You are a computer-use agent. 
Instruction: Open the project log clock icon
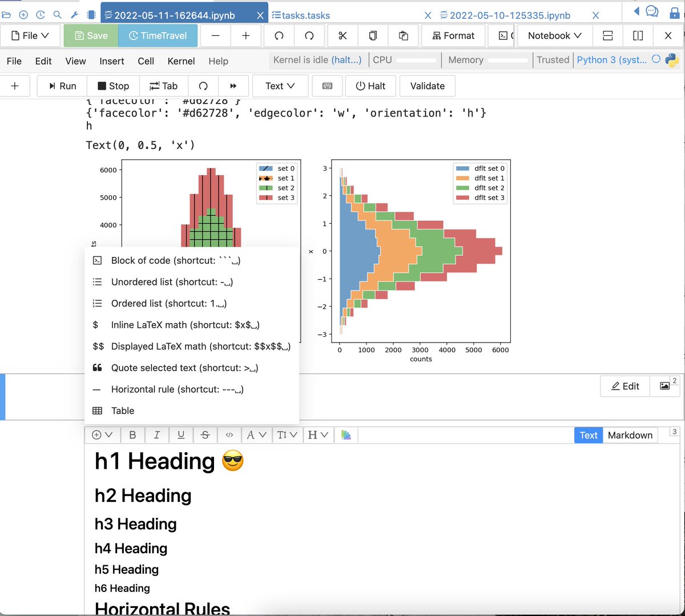[x=41, y=15]
